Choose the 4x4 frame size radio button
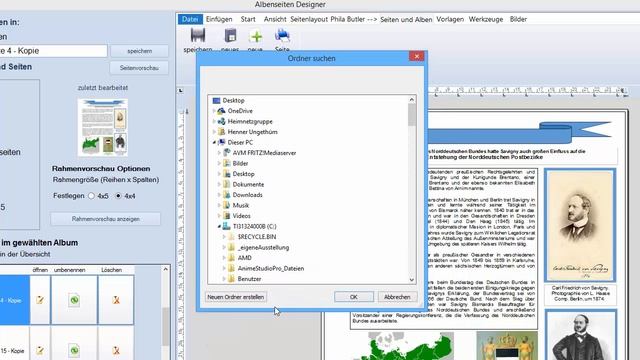The width and height of the screenshot is (640, 360). [118, 196]
